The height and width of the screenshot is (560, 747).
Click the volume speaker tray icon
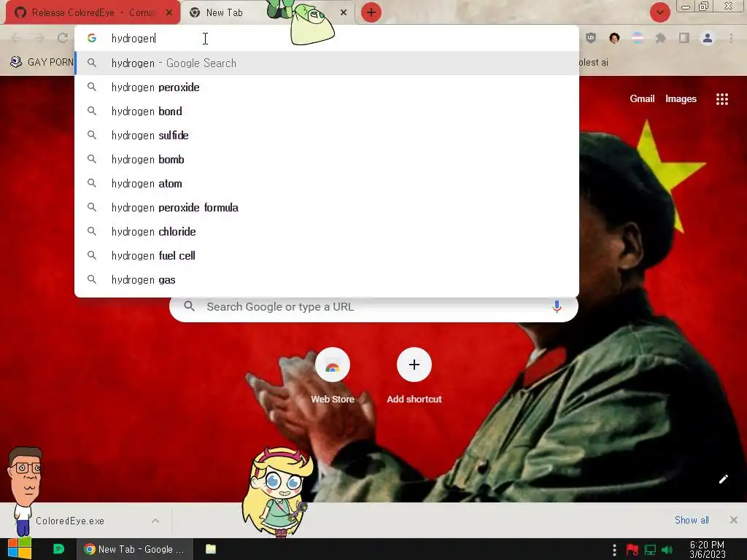click(667, 550)
